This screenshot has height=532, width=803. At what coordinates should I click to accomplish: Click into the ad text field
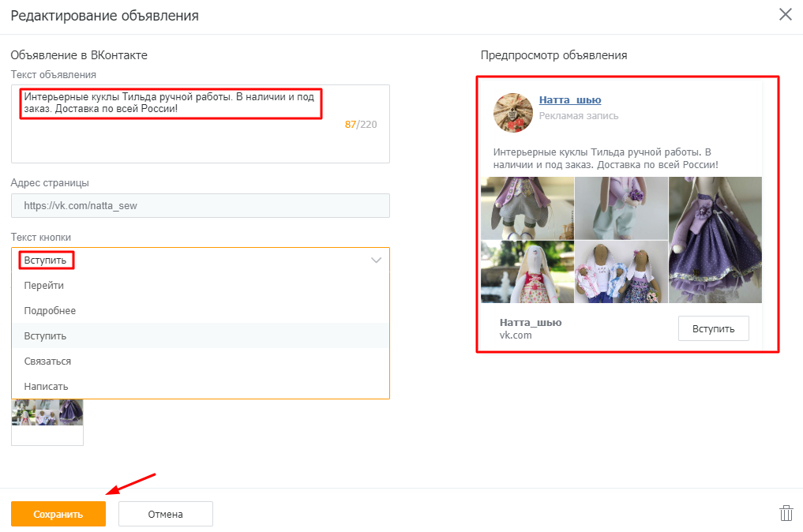coord(201,124)
